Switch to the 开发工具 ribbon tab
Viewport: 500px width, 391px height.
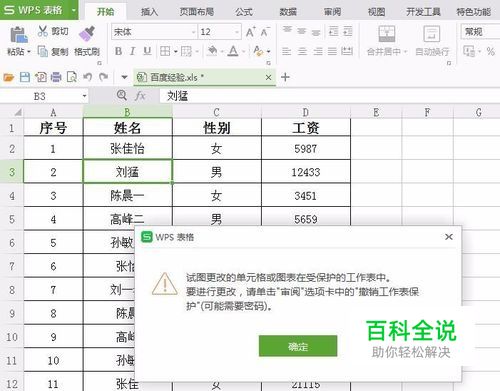[x=423, y=12]
